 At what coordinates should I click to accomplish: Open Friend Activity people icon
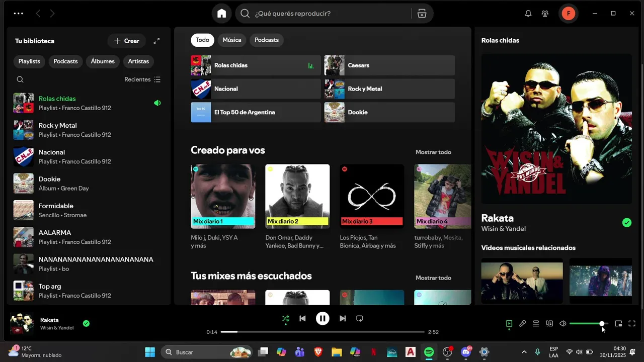(x=545, y=14)
